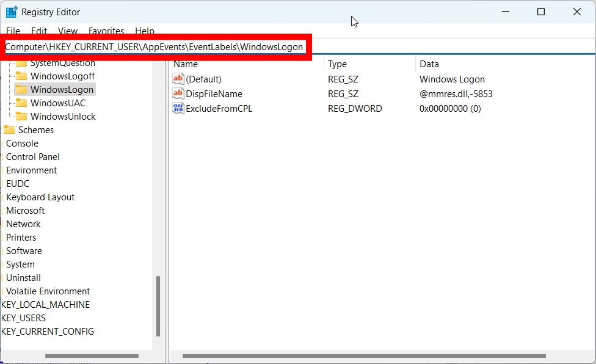The height and width of the screenshot is (364, 596).
Task: Click the Registry Editor app icon in title bar
Action: coord(12,12)
